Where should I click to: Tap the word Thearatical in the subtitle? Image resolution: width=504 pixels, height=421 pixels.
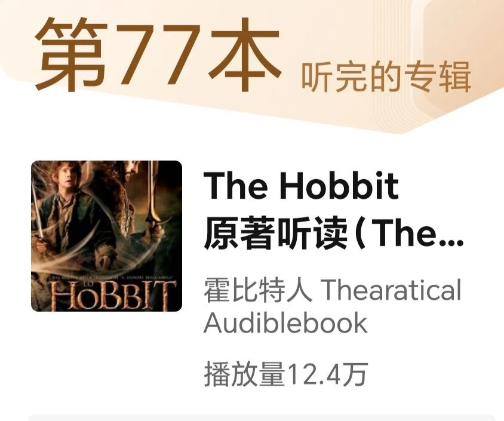(x=391, y=290)
